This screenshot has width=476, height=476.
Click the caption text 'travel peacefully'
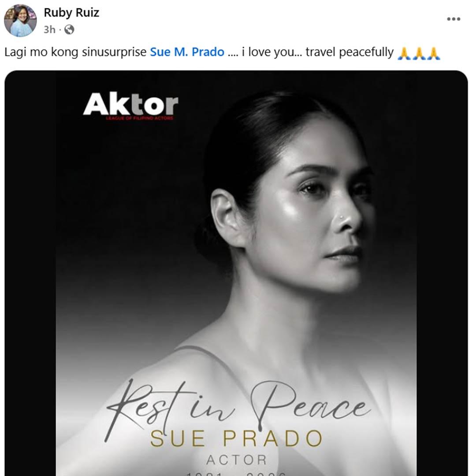point(350,52)
